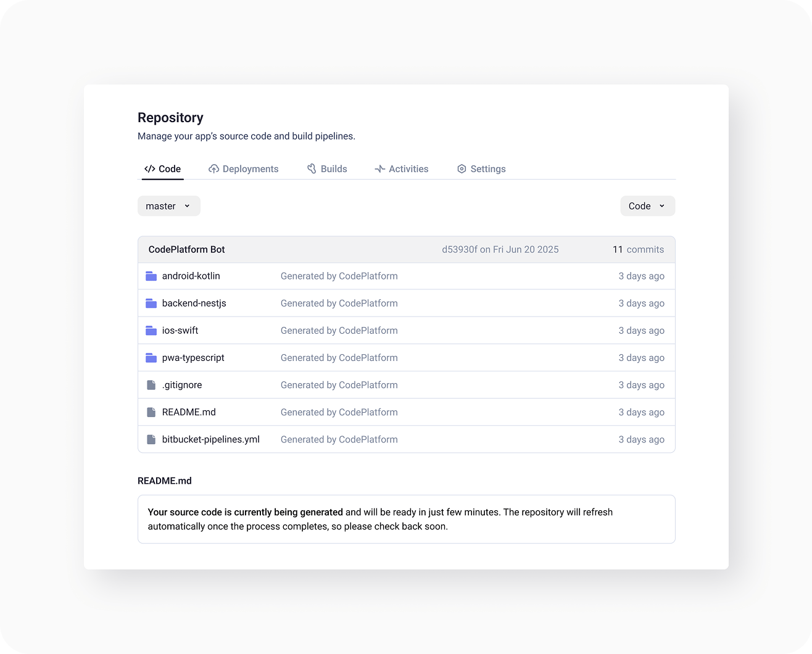This screenshot has width=812, height=654.
Task: Click the bitbucket-pipelines.yml file icon
Action: pyautogui.click(x=151, y=439)
